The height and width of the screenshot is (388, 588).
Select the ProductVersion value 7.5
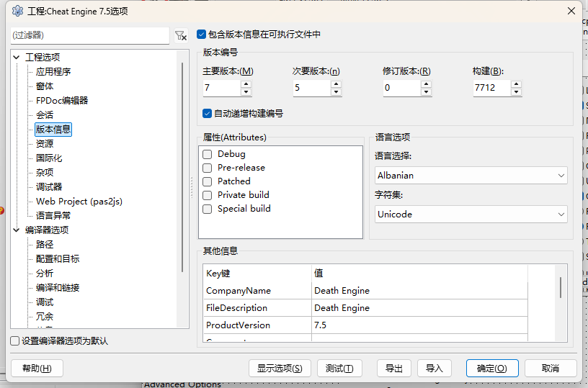point(419,325)
